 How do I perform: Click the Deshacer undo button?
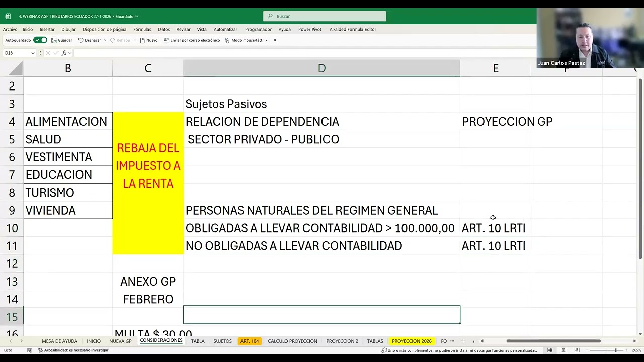tap(90, 40)
